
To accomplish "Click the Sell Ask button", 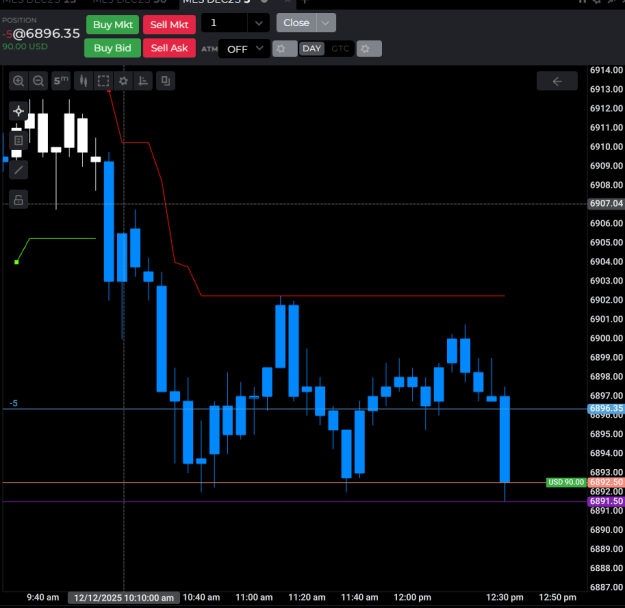I will (x=169, y=48).
